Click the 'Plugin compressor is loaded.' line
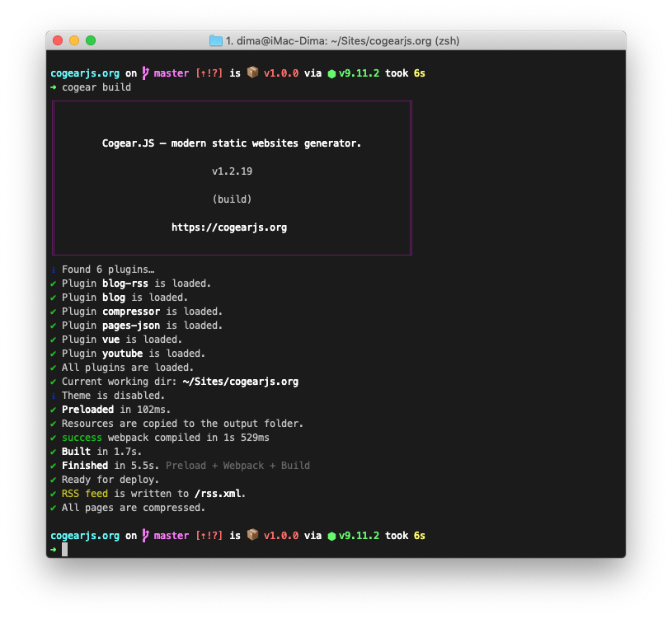The height and width of the screenshot is (619, 672). coord(142,312)
